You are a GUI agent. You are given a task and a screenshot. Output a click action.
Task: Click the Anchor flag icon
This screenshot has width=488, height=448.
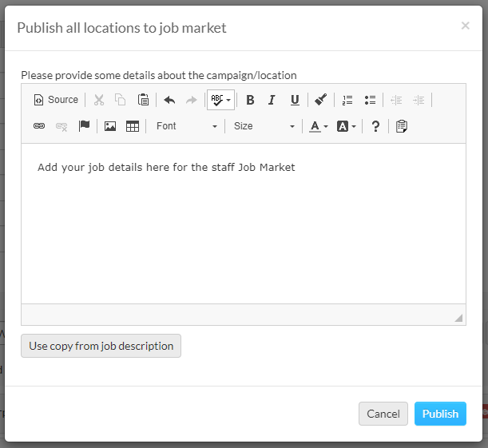84,126
